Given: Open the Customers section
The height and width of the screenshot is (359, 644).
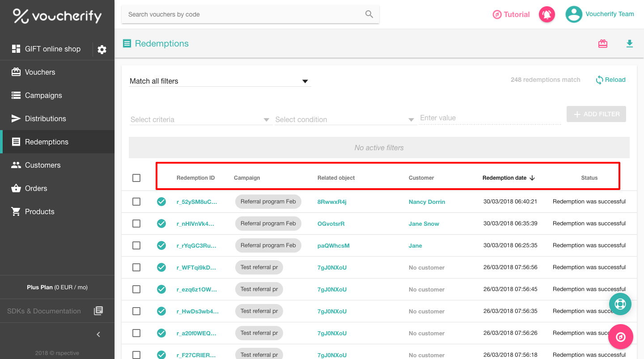Looking at the screenshot, I should (x=57, y=165).
